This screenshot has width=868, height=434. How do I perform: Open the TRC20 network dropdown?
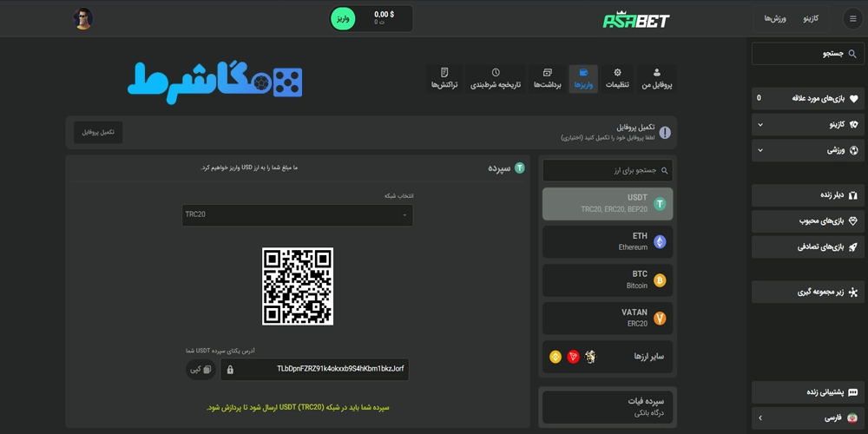coord(297,214)
